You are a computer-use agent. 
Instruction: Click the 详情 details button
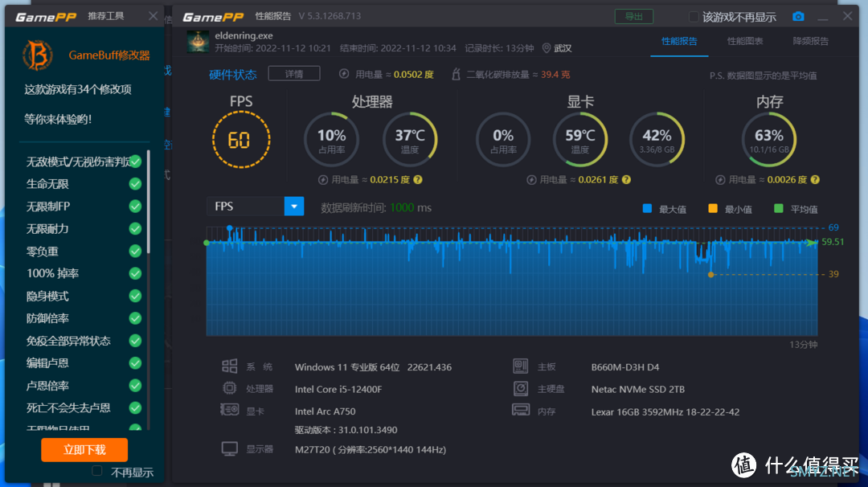(x=294, y=74)
